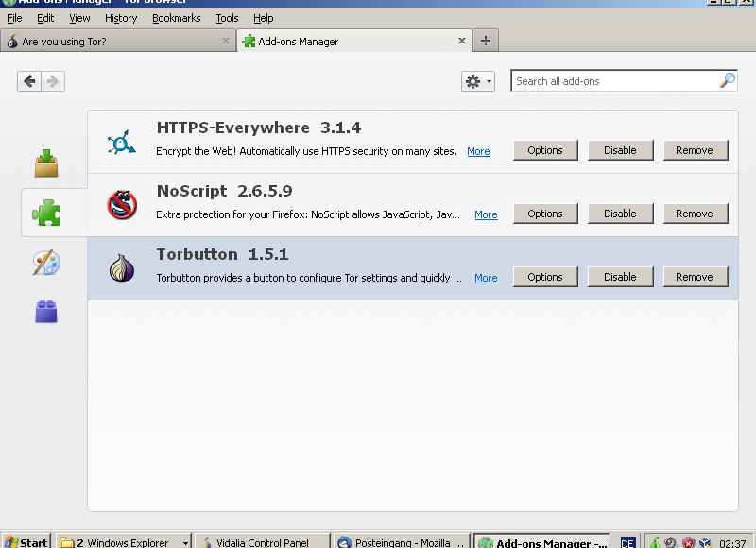Click More link for NoScript
The width and height of the screenshot is (756, 548).
[486, 214]
